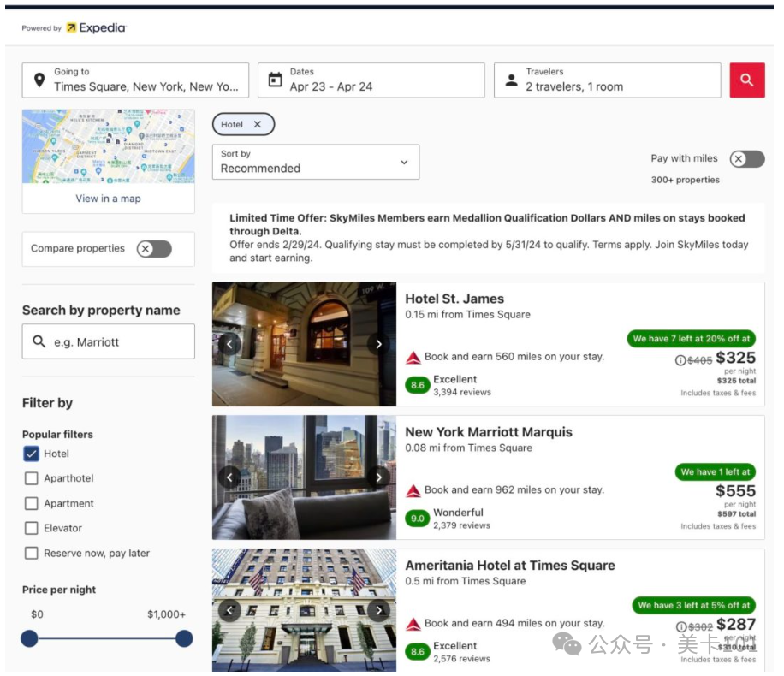Click We have 1 left at badge
The height and width of the screenshot is (676, 784).
point(716,472)
